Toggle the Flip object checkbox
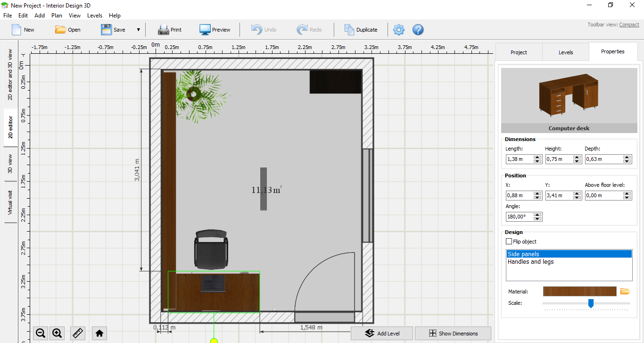This screenshot has height=343, width=644. [x=509, y=242]
